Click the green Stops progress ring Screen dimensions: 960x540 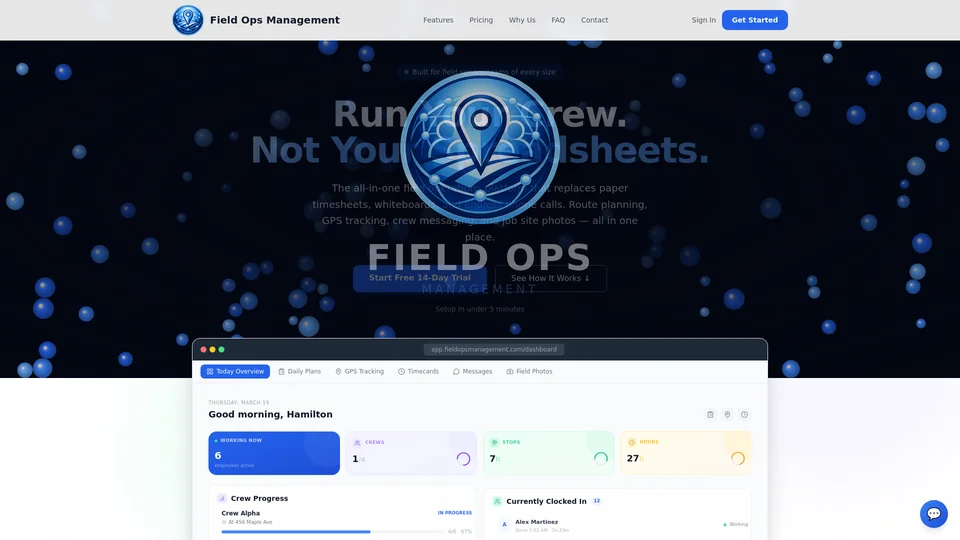tap(601, 458)
